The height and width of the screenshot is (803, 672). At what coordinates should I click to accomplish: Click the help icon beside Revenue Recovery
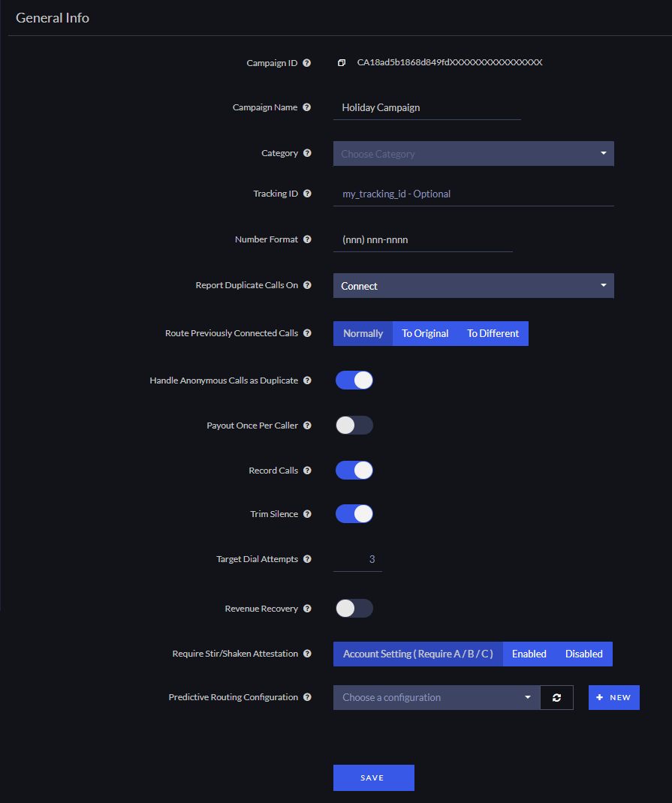[307, 609]
